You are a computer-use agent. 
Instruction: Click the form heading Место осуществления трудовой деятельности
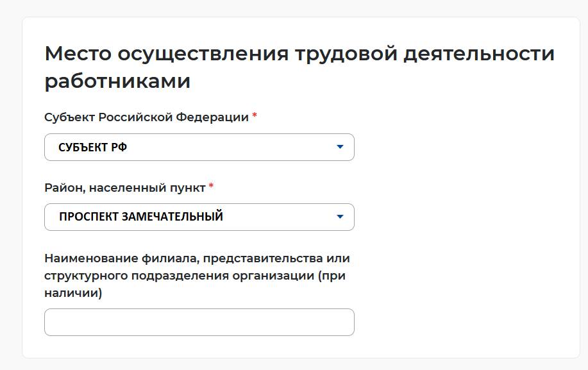298,53
